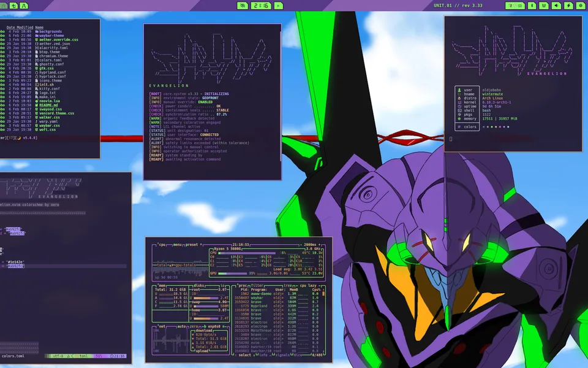Click enp8s0 network interface selector in btop
This screenshot has width=588, height=368.
(213, 326)
